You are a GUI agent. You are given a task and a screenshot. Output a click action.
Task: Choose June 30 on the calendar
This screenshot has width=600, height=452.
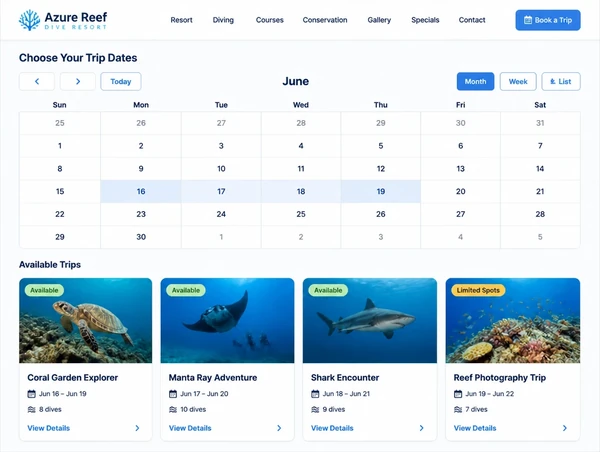141,237
